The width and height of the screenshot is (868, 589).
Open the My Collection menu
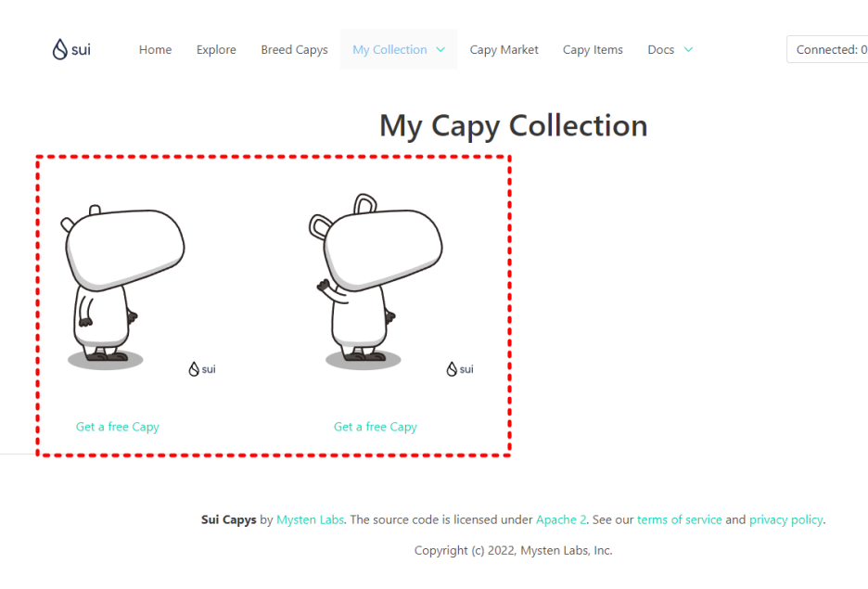tap(399, 50)
